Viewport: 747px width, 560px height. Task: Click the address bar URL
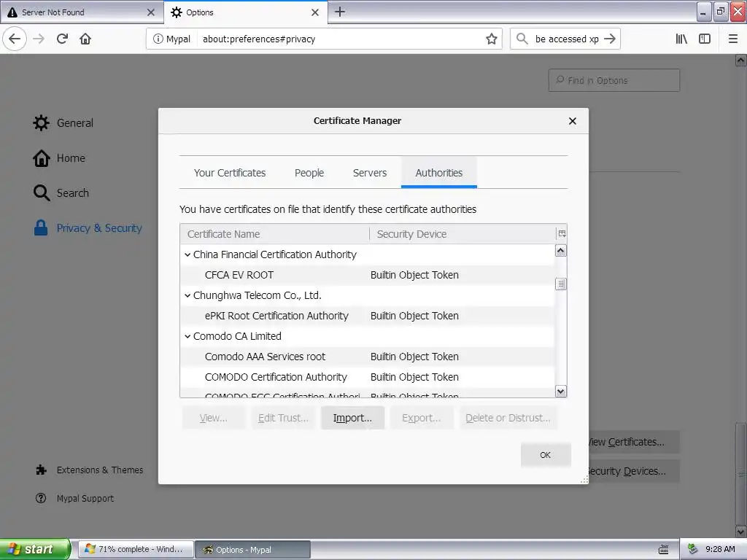[259, 39]
